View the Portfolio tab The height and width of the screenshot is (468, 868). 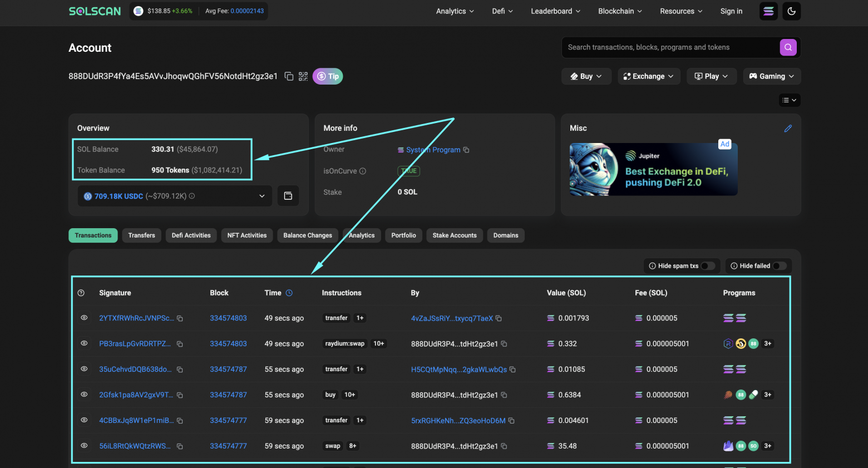coord(403,235)
